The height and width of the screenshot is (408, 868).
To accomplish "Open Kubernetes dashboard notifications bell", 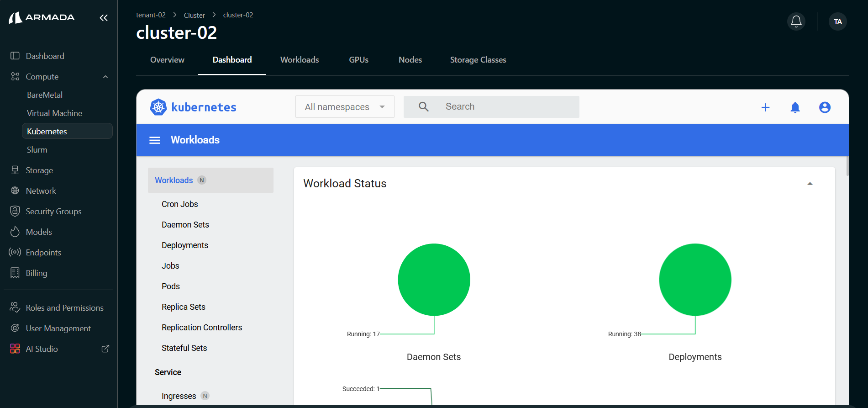I will [x=795, y=107].
